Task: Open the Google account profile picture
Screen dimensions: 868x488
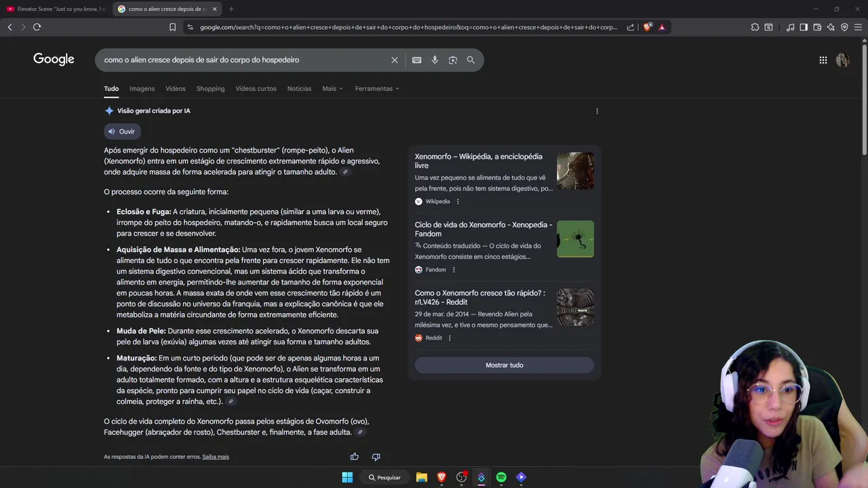Action: tap(842, 60)
